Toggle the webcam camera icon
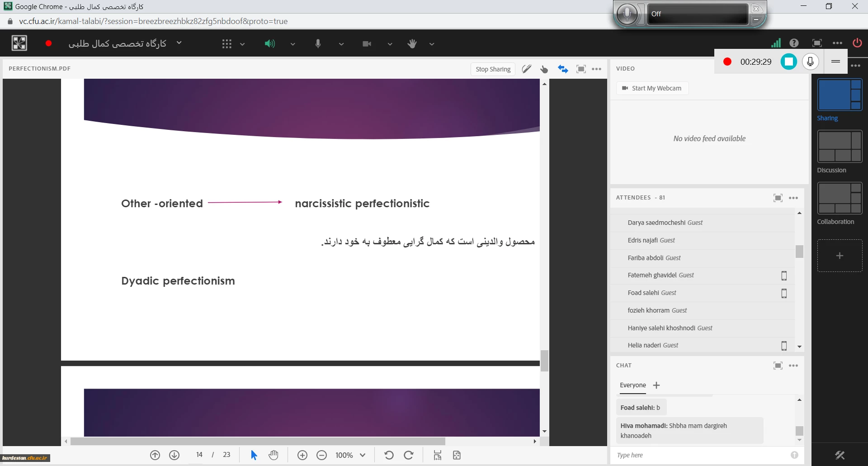868x466 pixels. click(367, 44)
